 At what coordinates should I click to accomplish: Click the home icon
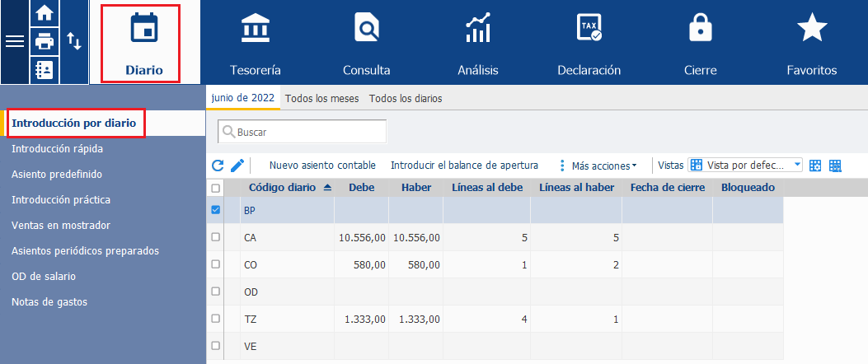(x=44, y=13)
